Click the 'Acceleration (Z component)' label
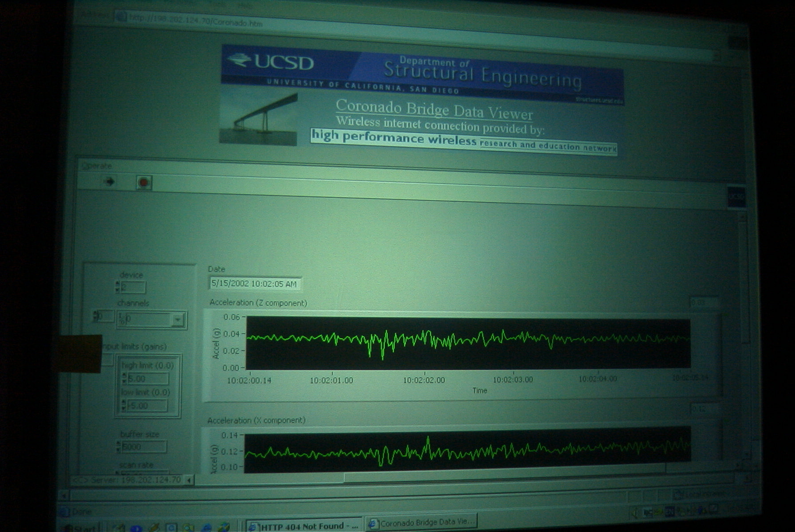This screenshot has width=795, height=532. click(x=258, y=303)
